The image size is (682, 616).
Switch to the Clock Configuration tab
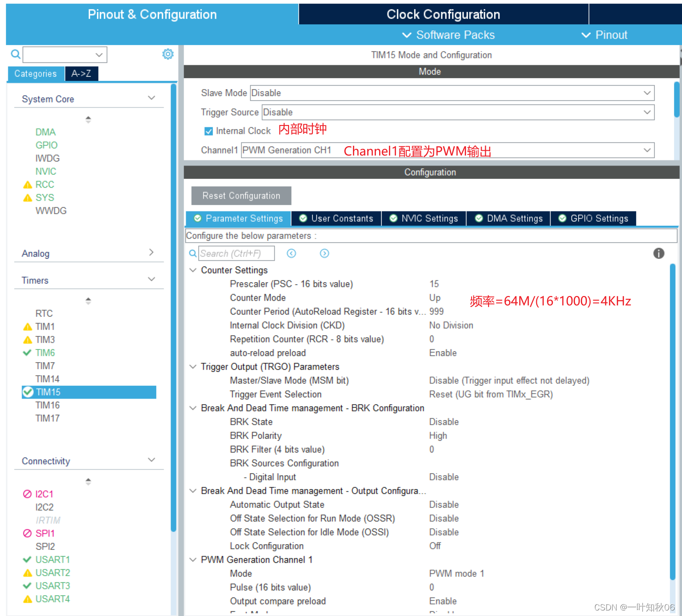pos(443,14)
